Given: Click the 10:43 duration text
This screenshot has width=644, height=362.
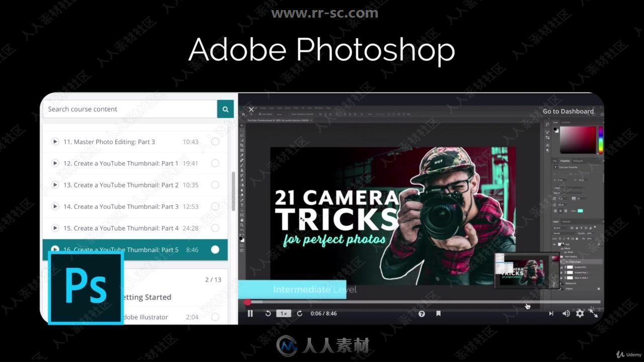Looking at the screenshot, I should (190, 142).
